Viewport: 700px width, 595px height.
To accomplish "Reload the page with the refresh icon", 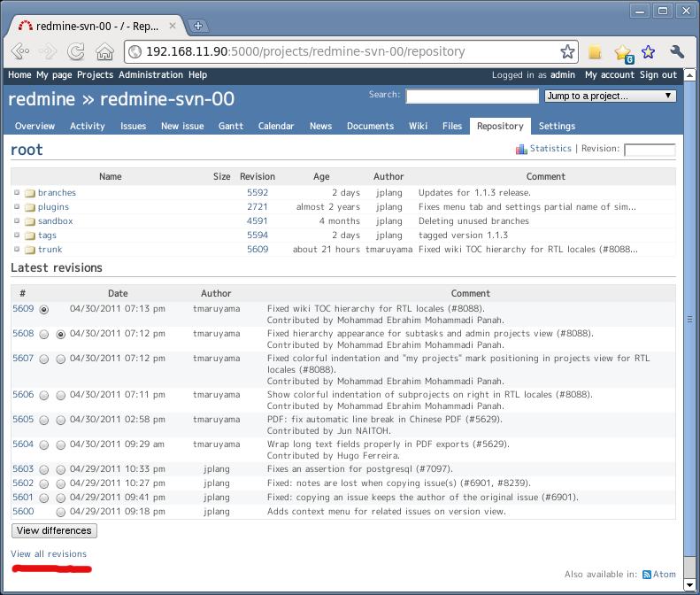I will 76,51.
